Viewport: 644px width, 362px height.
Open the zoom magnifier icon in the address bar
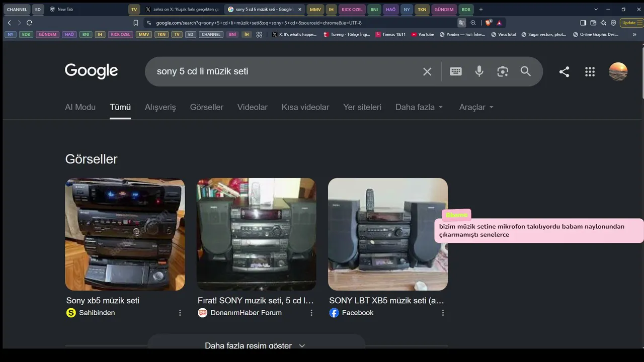coord(473,23)
